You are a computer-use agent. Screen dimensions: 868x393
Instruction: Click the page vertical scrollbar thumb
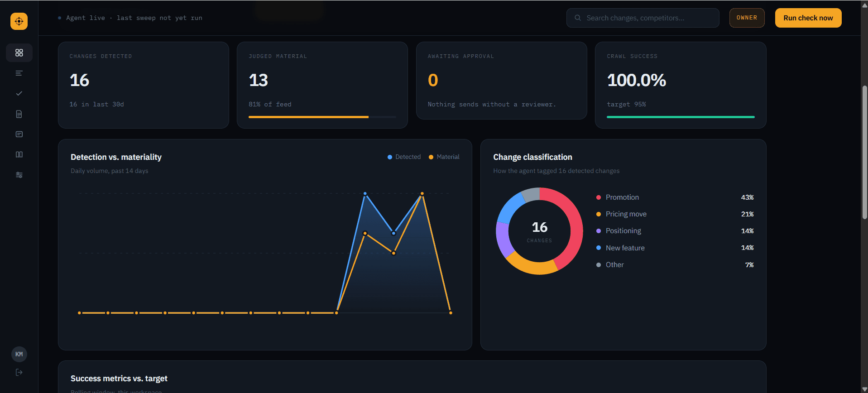coord(864,152)
